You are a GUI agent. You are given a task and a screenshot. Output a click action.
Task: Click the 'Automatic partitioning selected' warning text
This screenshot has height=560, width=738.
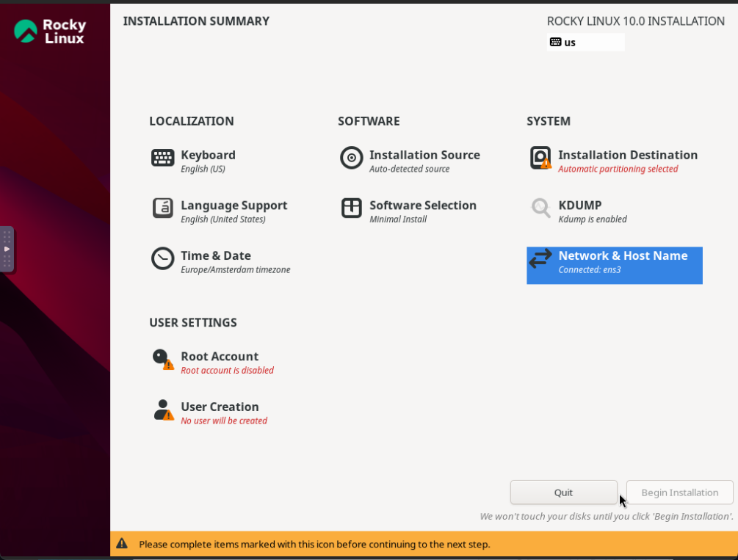(x=618, y=169)
